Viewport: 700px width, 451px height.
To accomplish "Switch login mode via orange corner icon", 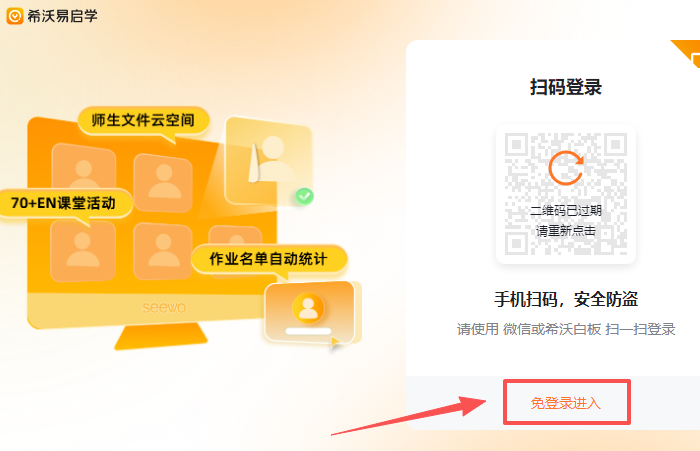I will pos(688,53).
